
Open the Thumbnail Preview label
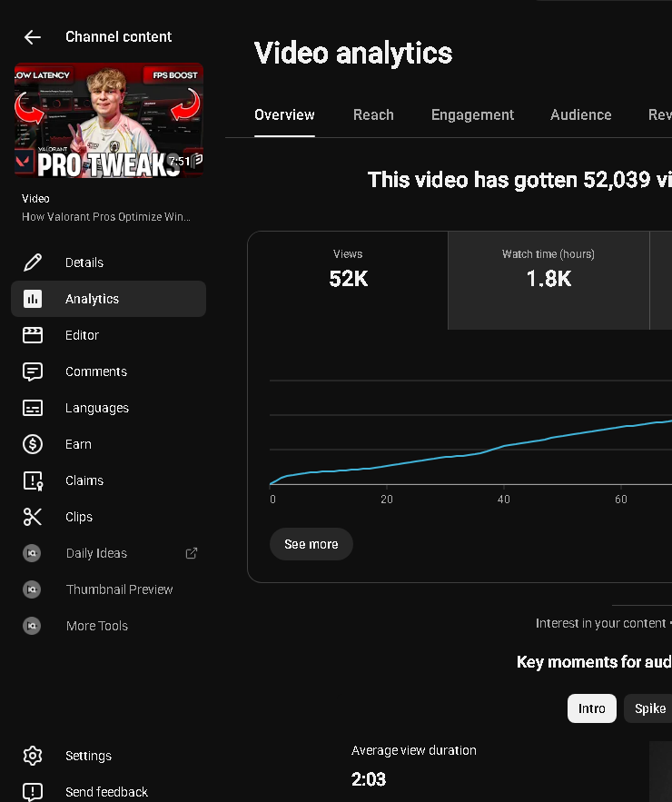click(x=120, y=589)
